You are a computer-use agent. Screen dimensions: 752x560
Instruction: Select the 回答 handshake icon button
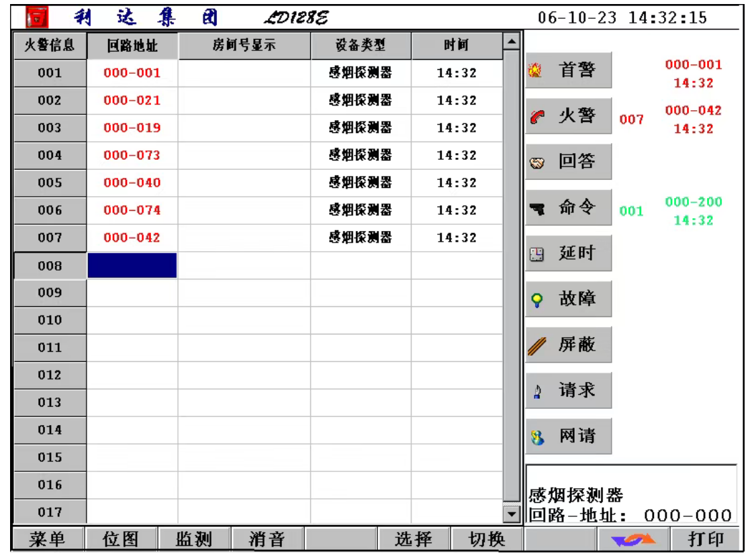[x=568, y=162]
